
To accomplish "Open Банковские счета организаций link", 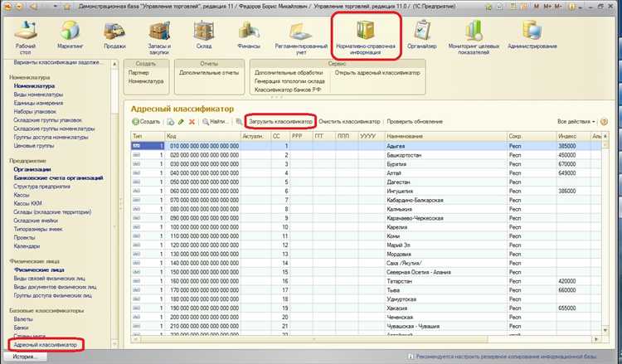I will pos(58,178).
